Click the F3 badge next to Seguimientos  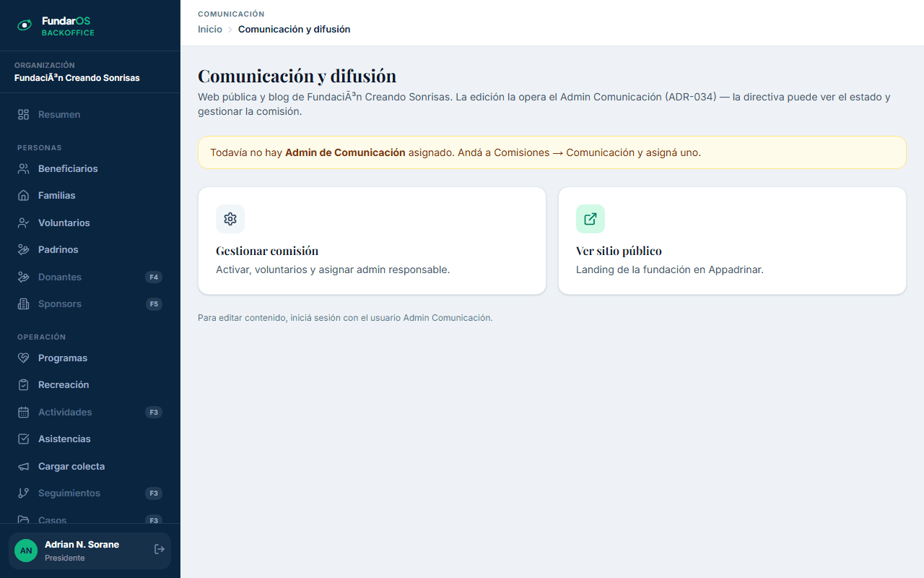[153, 493]
